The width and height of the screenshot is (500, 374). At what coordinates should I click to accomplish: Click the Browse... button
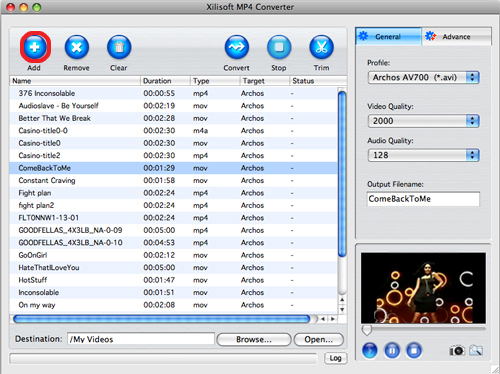click(x=254, y=339)
